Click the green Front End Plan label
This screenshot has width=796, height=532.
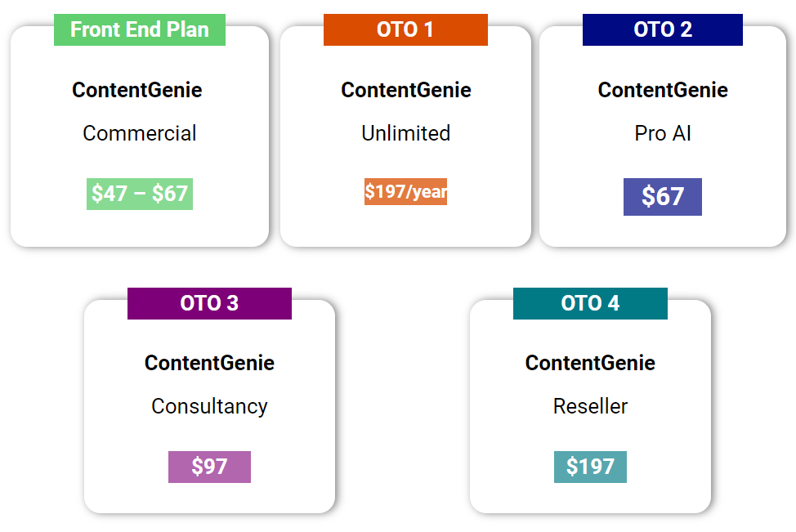[x=140, y=30]
